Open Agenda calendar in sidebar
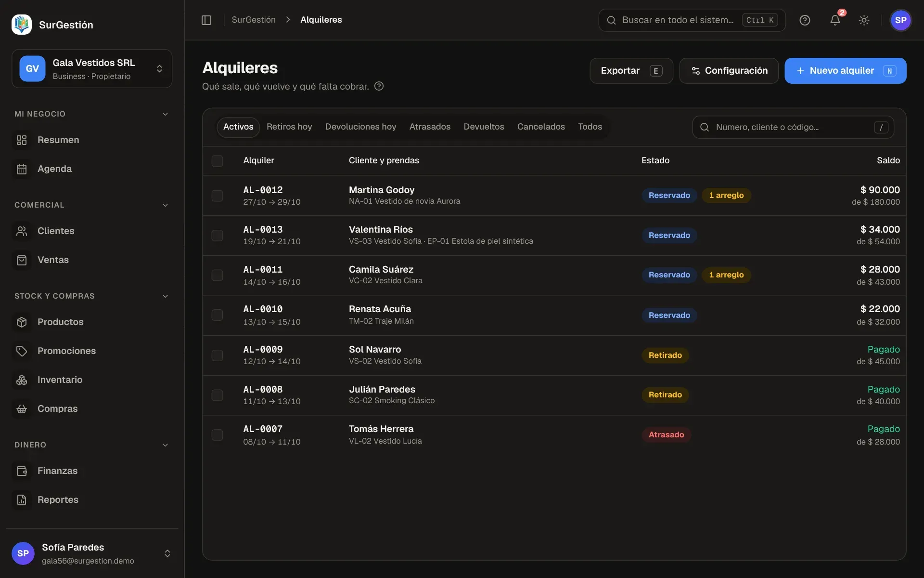 92,169
